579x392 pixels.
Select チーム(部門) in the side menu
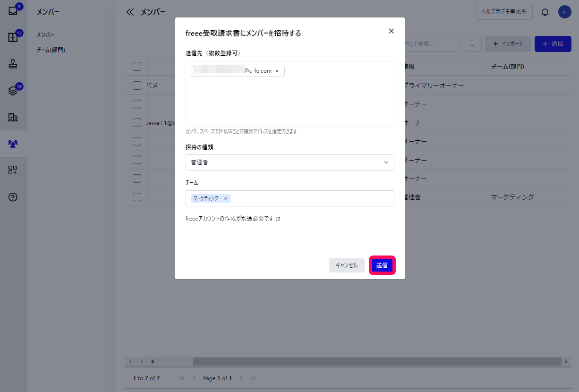(x=51, y=50)
